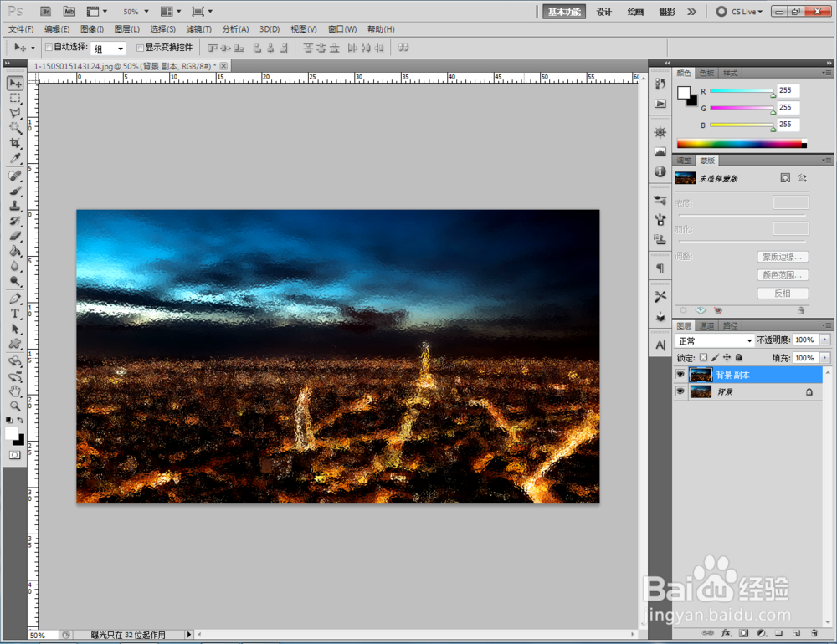Open the 滤镜(T) menu

[198, 29]
